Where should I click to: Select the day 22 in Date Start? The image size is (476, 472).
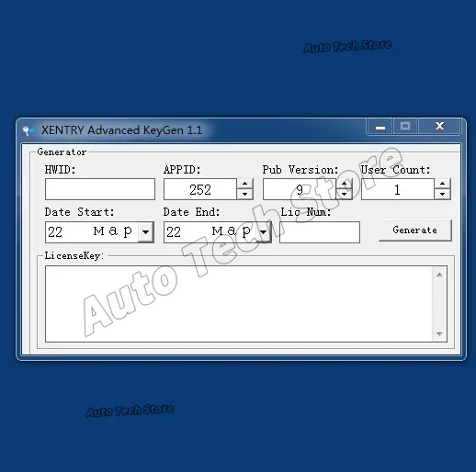[55, 232]
